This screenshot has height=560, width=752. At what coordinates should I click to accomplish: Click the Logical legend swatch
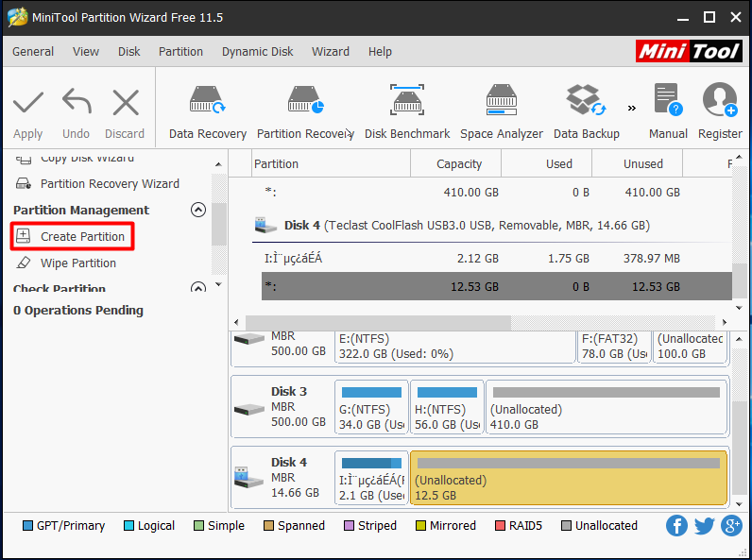click(x=128, y=526)
